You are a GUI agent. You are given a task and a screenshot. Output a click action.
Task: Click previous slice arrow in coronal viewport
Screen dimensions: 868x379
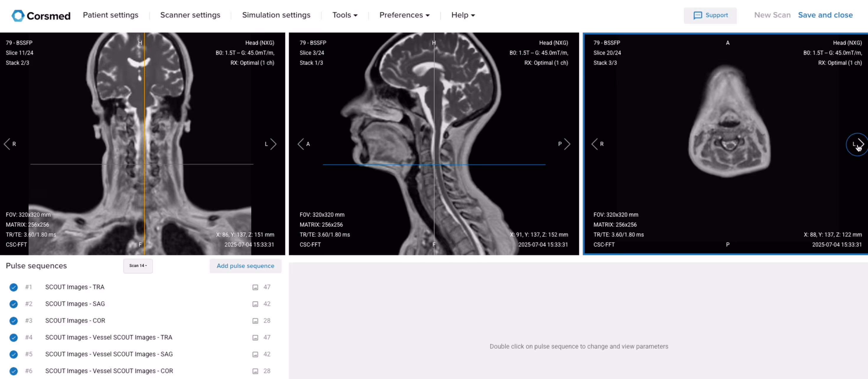[x=7, y=144]
